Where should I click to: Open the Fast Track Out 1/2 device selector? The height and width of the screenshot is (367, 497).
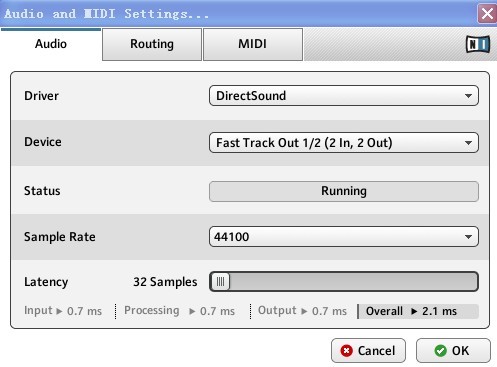[x=344, y=143]
